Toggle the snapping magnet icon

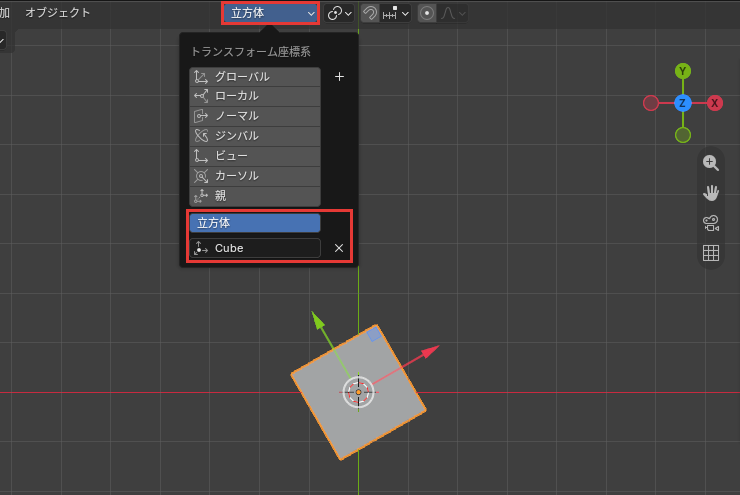click(370, 13)
